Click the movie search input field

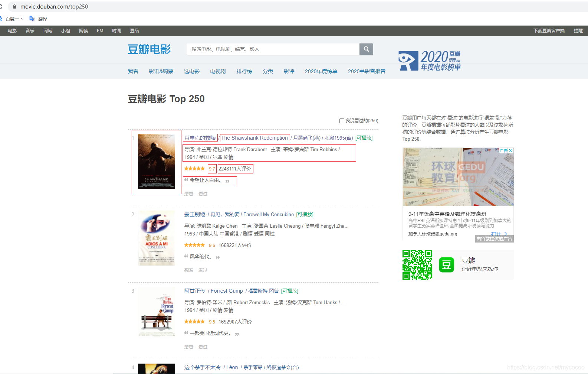pos(273,49)
